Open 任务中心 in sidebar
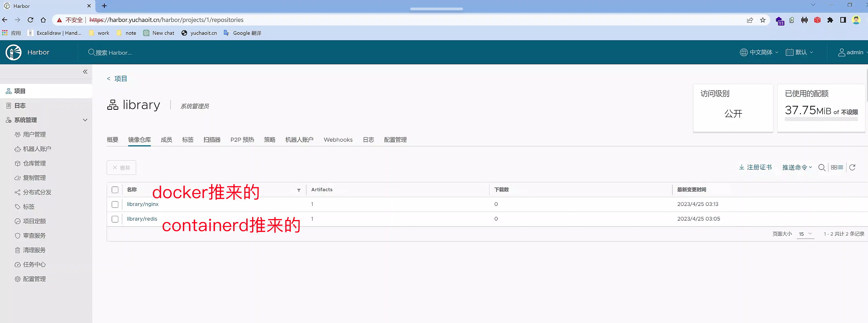 tap(34, 264)
